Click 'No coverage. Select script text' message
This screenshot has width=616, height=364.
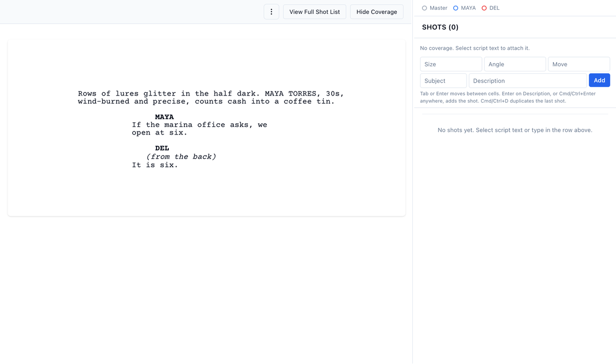tap(475, 48)
